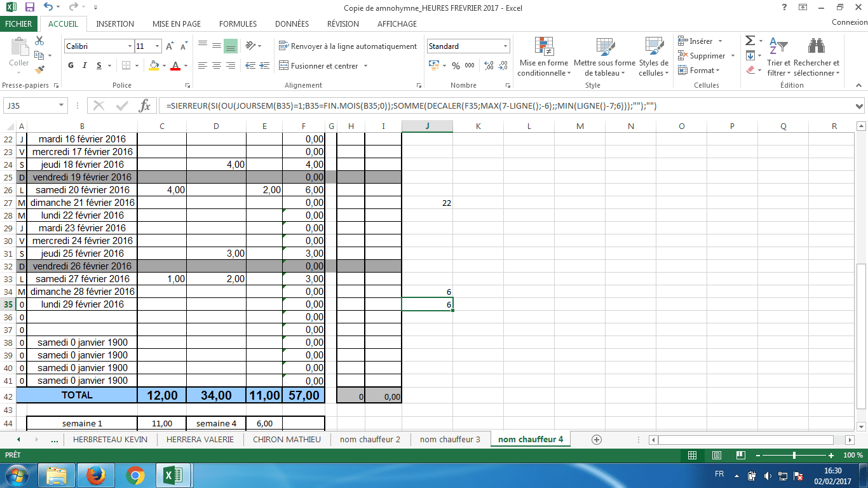The image size is (868, 488).
Task: Click the percent style icon
Action: (x=456, y=65)
